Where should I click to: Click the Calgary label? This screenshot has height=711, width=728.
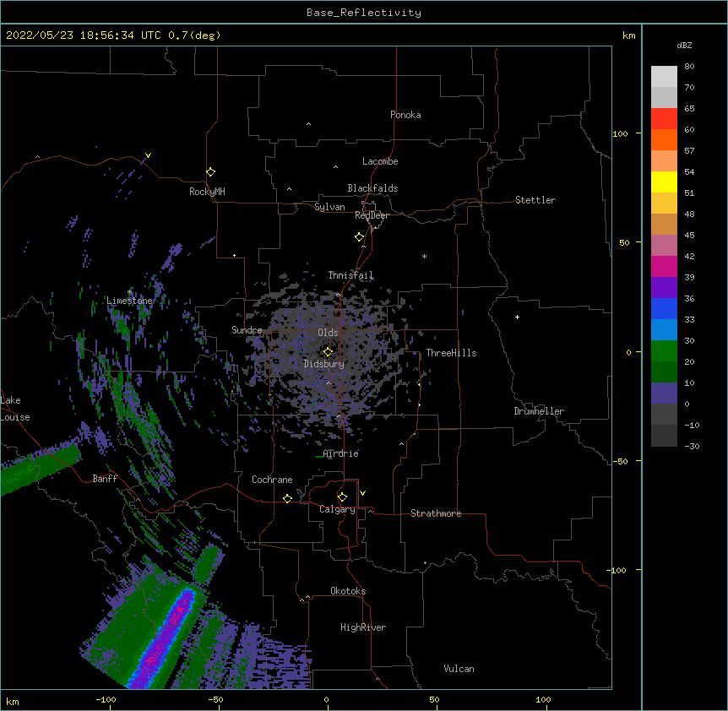tap(337, 509)
